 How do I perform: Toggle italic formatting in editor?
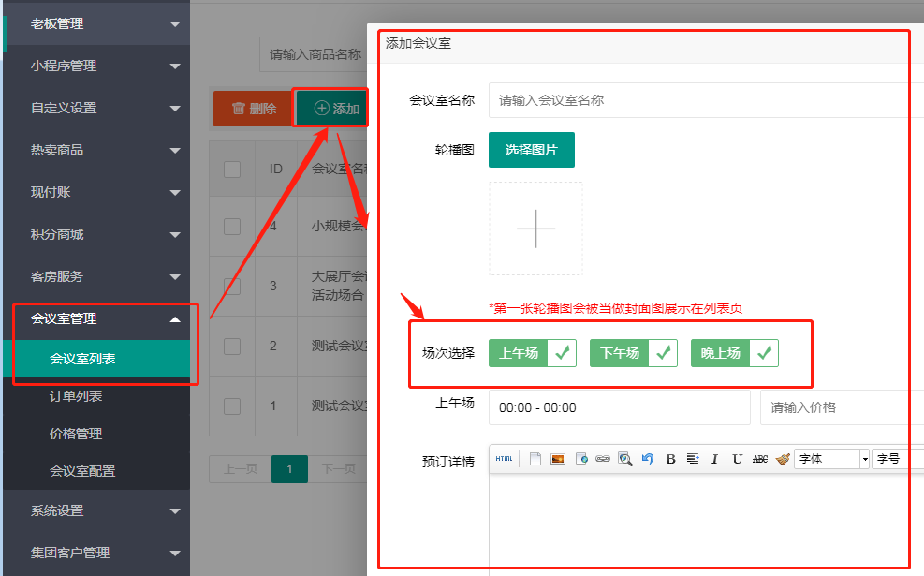(x=714, y=459)
